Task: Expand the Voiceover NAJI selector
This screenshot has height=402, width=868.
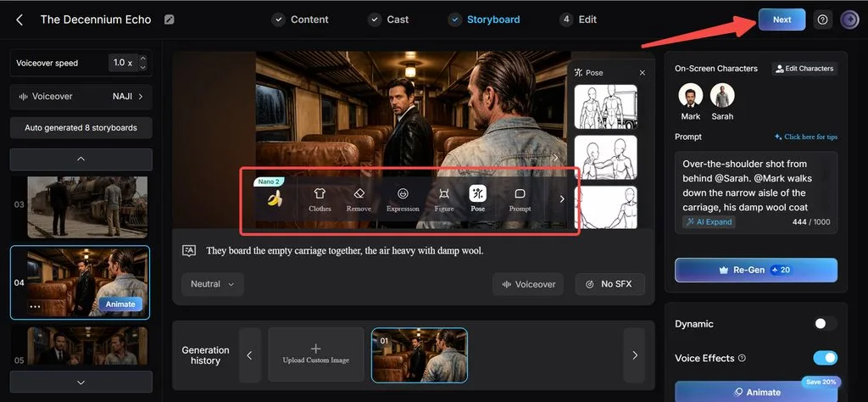Action: pyautogui.click(x=81, y=97)
